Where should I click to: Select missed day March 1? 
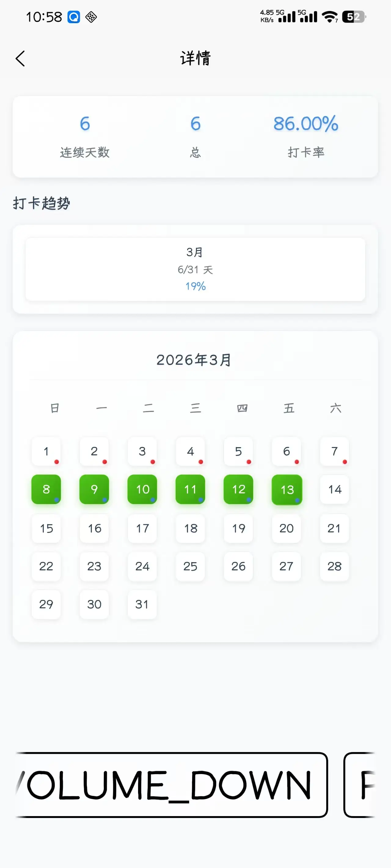(46, 451)
